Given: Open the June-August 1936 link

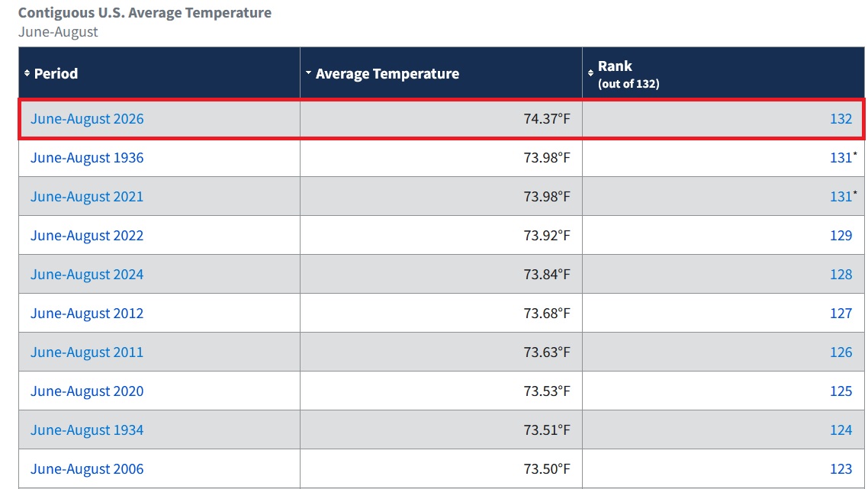Looking at the screenshot, I should [87, 158].
